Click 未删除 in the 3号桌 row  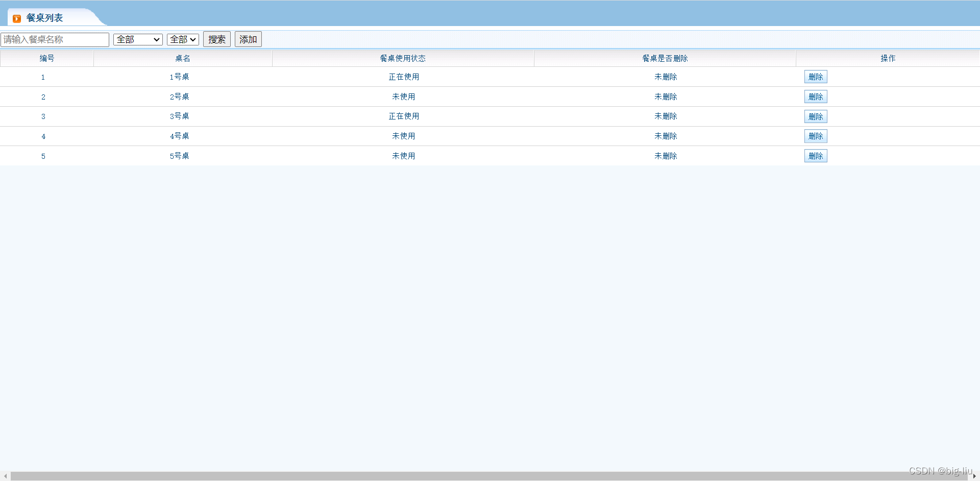tap(666, 116)
